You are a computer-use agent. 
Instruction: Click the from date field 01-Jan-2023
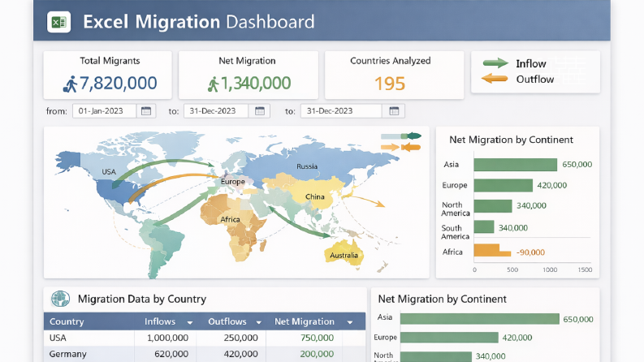[104, 111]
